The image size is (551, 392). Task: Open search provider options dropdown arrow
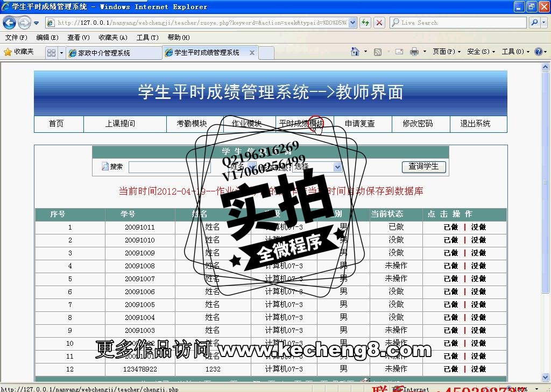[x=543, y=23]
